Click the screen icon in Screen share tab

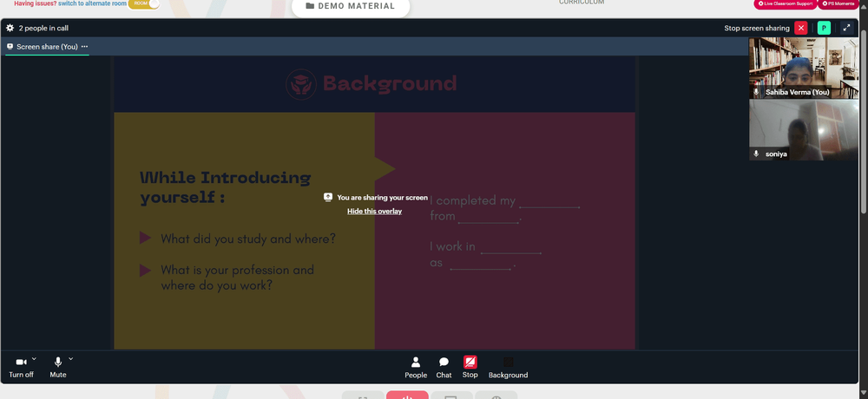pos(10,47)
